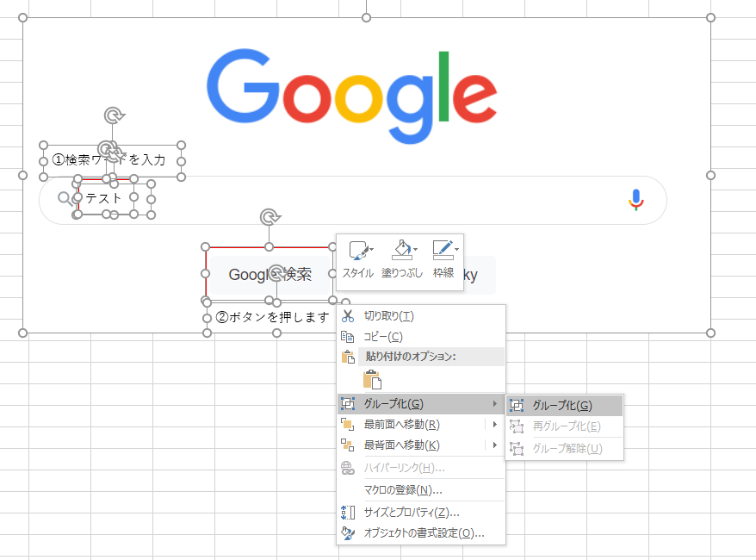Click the bring-to-front icon
Viewport: 756px width, 560px height.
click(x=348, y=425)
